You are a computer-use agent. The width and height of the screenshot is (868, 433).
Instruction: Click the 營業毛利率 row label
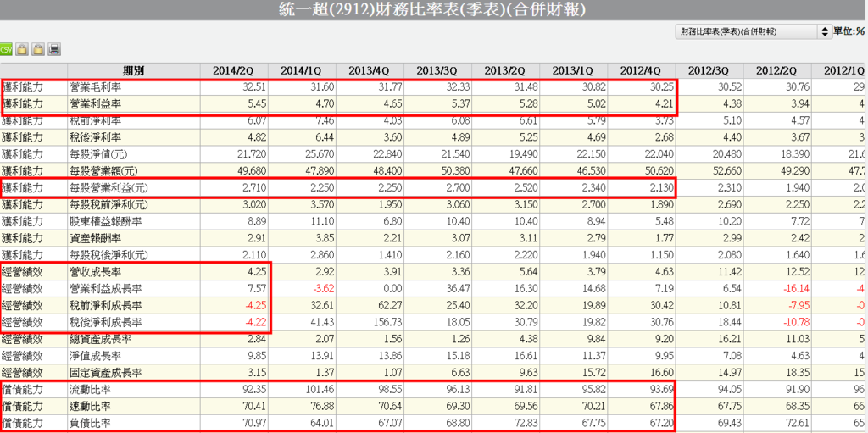click(96, 87)
